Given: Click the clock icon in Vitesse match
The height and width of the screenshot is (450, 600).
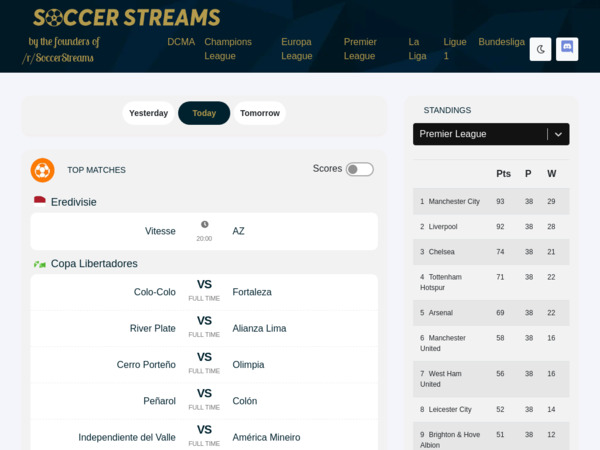Looking at the screenshot, I should [205, 224].
